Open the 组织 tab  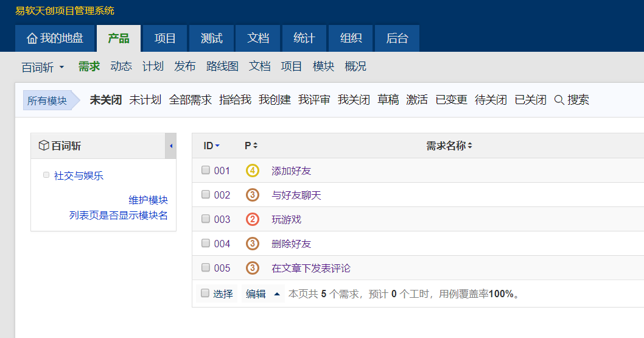click(351, 38)
